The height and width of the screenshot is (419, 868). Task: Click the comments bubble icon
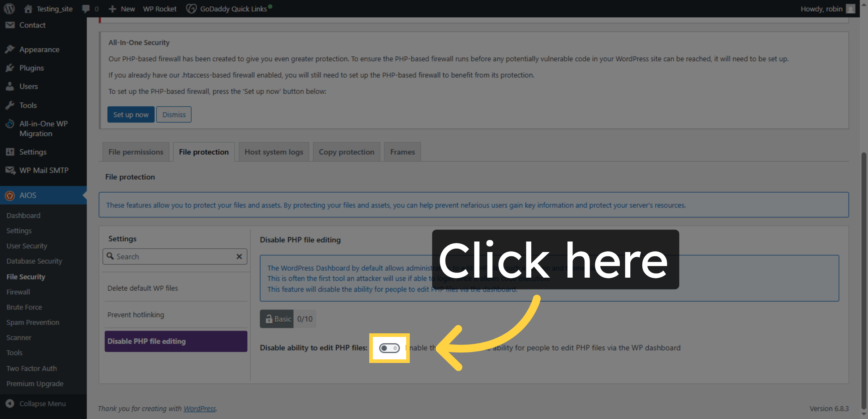pos(86,9)
